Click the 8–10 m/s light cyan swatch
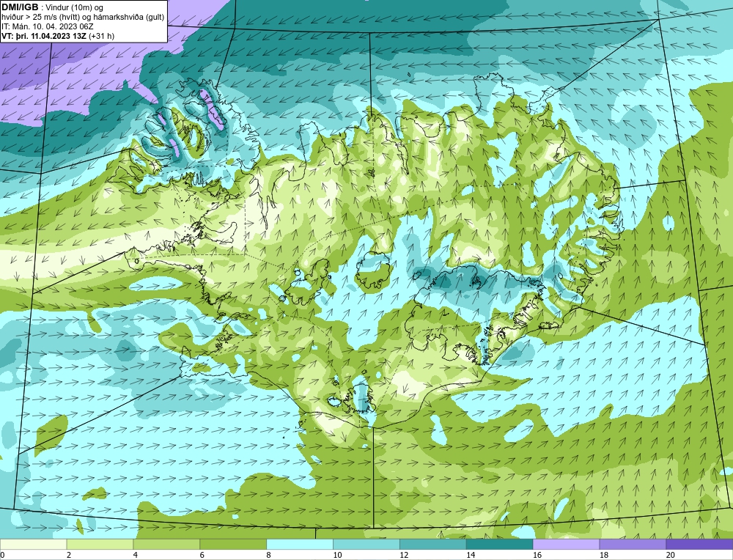 click(300, 544)
